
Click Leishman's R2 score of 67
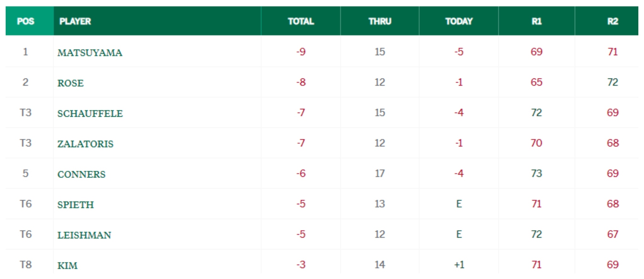point(613,234)
